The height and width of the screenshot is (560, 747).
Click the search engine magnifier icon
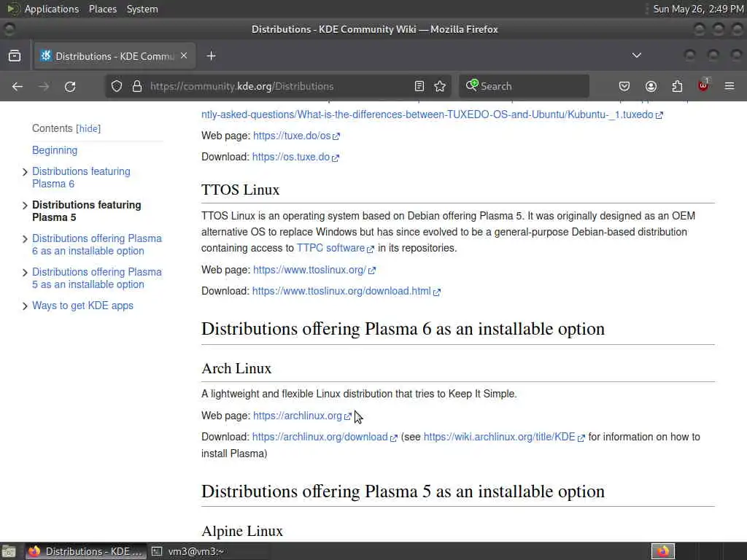[x=472, y=85]
